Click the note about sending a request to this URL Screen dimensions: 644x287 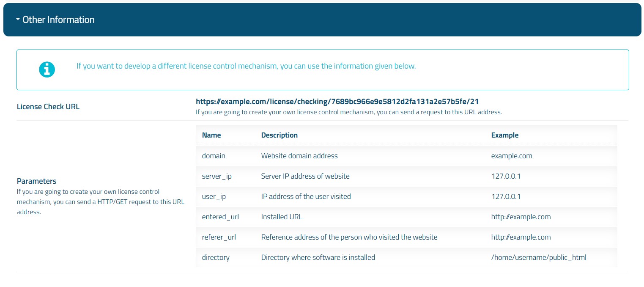point(349,112)
